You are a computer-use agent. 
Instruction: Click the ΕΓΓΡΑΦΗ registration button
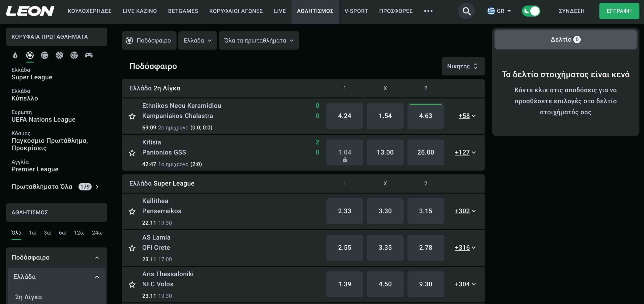tap(619, 11)
